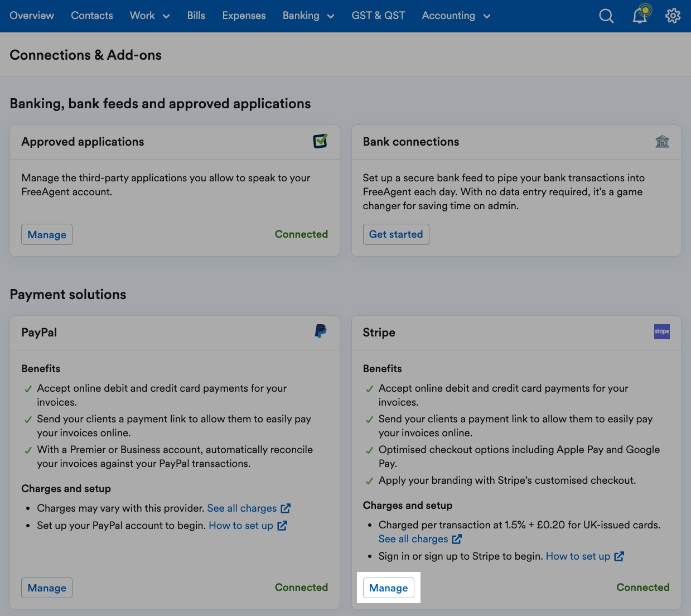This screenshot has width=691, height=616.
Task: Click Connected status on Approved applications card
Action: click(301, 234)
